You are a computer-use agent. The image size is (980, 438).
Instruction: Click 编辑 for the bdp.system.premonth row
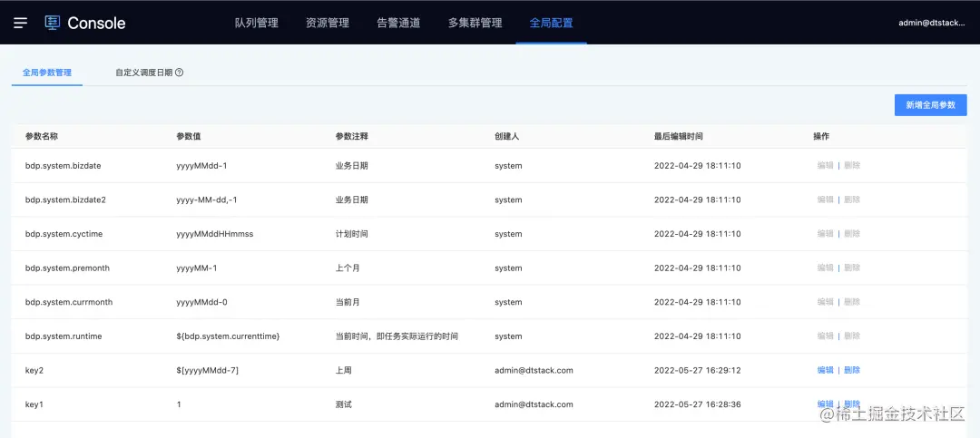point(825,268)
